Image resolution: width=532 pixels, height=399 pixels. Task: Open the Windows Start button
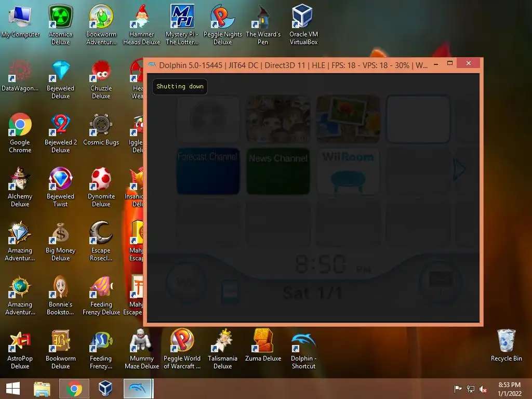click(13, 389)
